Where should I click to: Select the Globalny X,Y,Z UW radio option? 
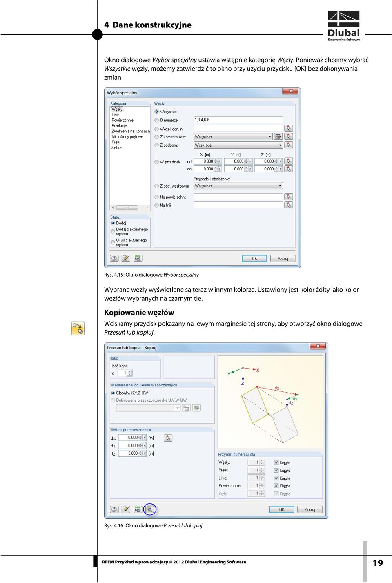click(x=113, y=393)
